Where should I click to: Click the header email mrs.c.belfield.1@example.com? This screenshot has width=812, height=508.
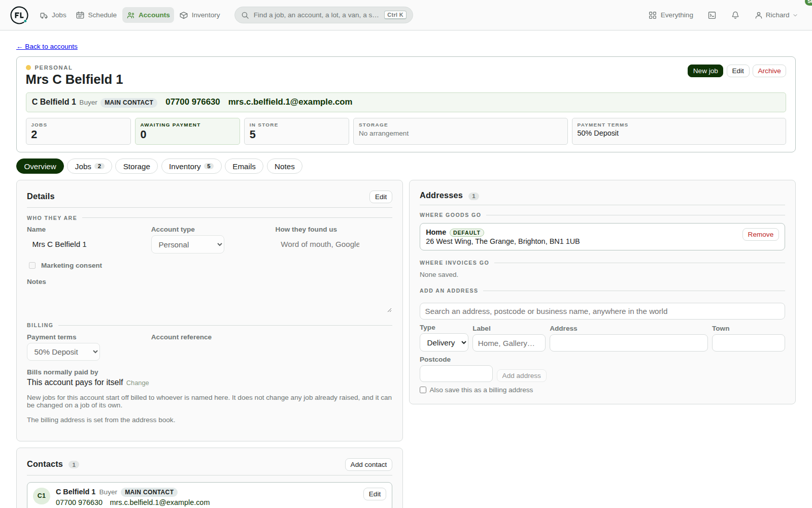[x=290, y=102]
